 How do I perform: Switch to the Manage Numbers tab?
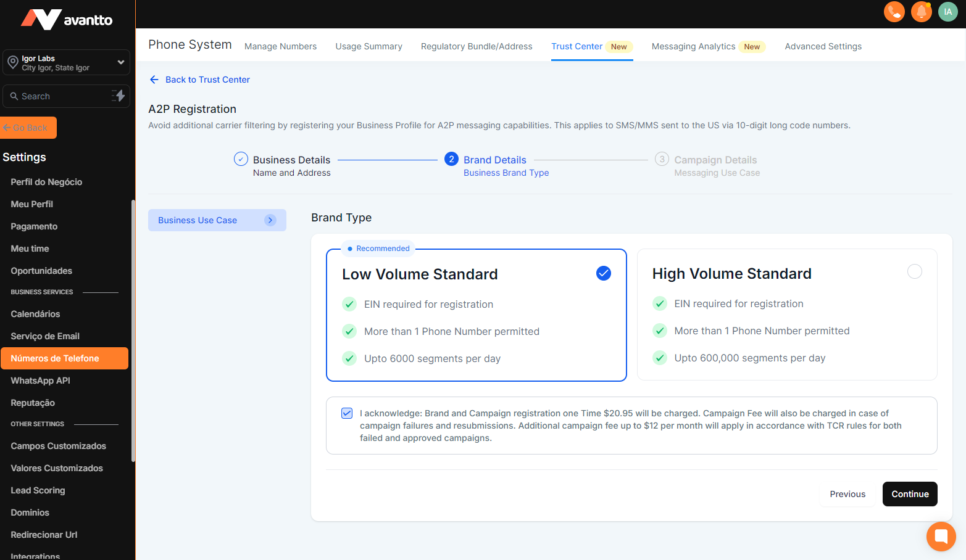pyautogui.click(x=280, y=46)
